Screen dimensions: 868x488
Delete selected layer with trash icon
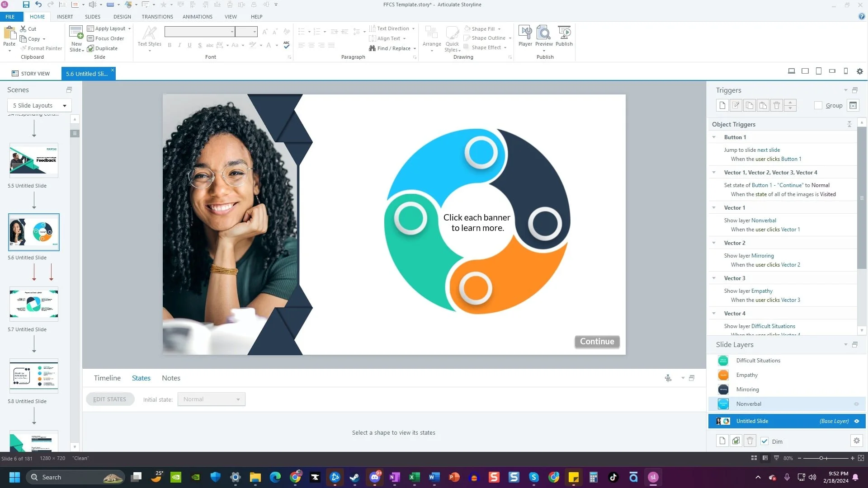click(x=750, y=441)
